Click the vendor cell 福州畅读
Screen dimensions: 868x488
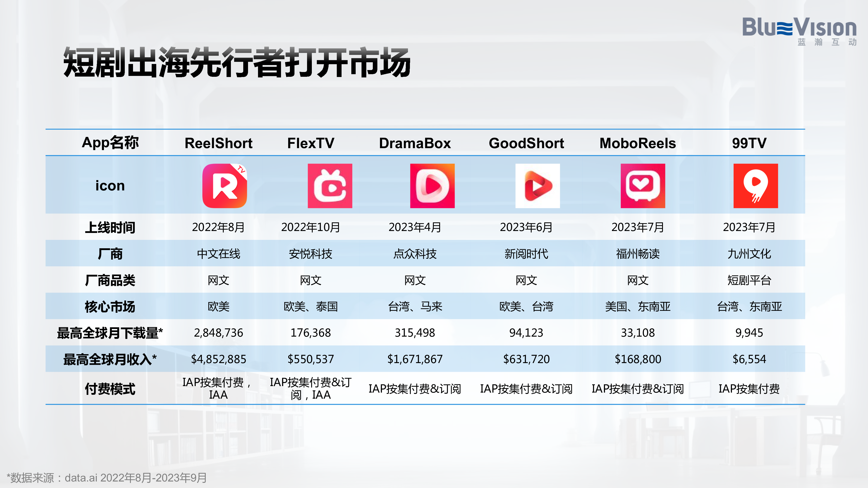pos(638,254)
